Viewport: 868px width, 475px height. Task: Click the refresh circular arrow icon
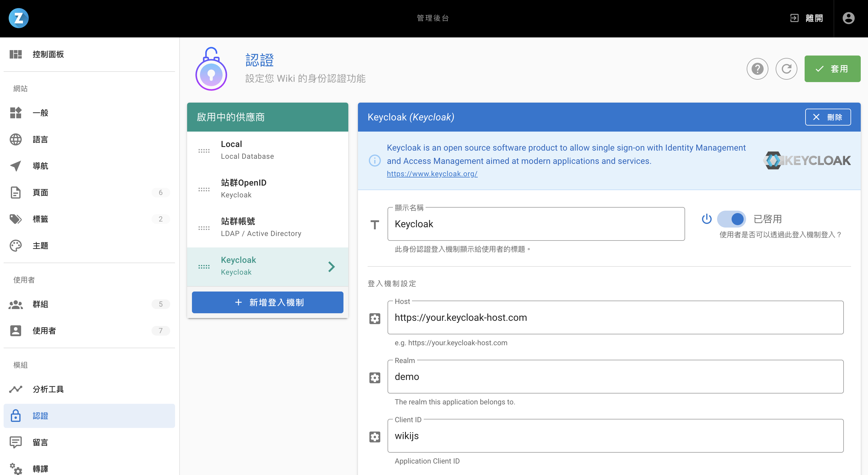786,69
